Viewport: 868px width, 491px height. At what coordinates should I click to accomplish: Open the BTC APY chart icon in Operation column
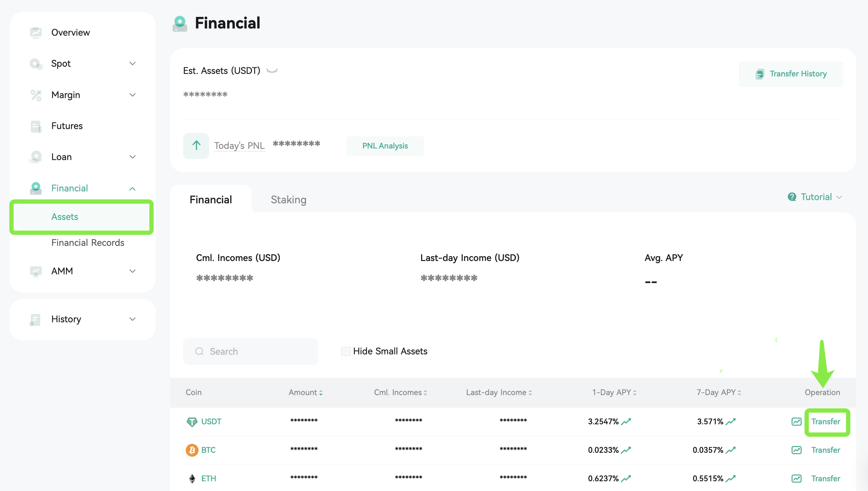(x=796, y=450)
